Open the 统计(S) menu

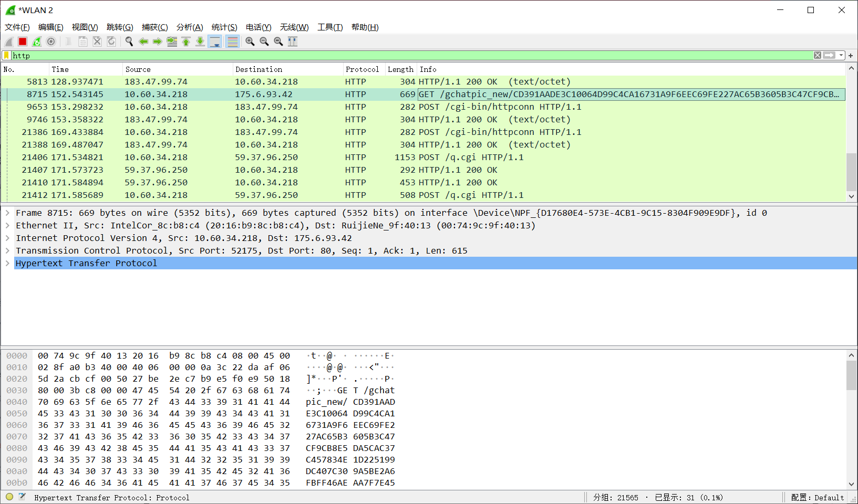tap(224, 27)
